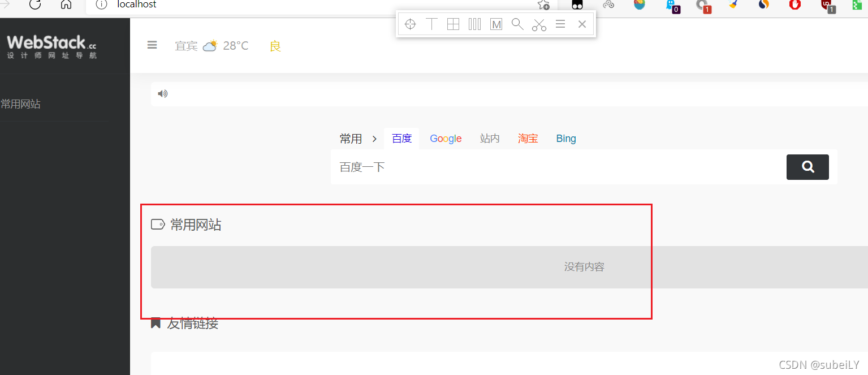Open site info via the address bar (i) icon
Viewport: 868px width, 375px height.
(101, 5)
